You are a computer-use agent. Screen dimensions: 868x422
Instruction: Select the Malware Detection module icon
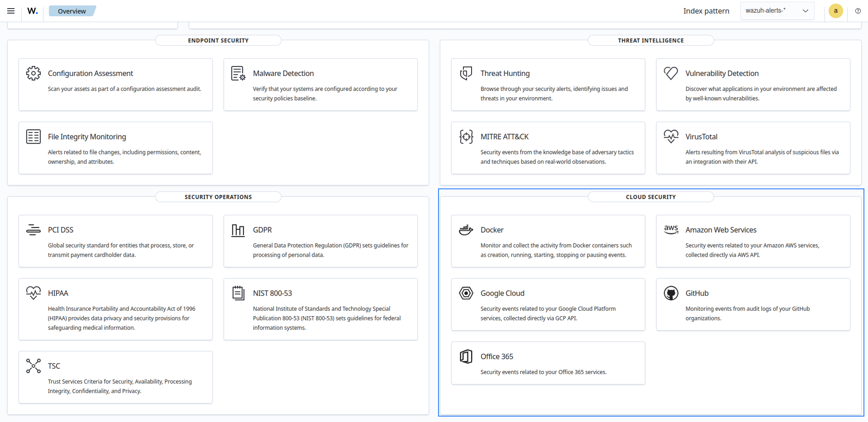pyautogui.click(x=238, y=73)
